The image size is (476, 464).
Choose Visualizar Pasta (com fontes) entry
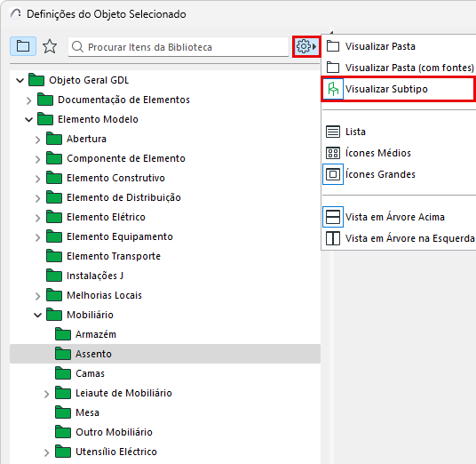click(399, 68)
